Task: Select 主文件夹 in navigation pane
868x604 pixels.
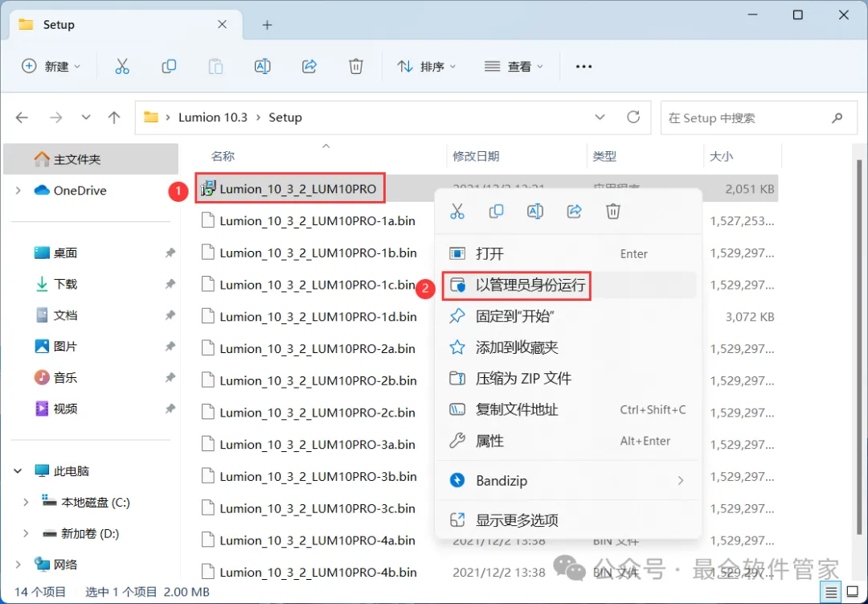Action: click(91, 159)
